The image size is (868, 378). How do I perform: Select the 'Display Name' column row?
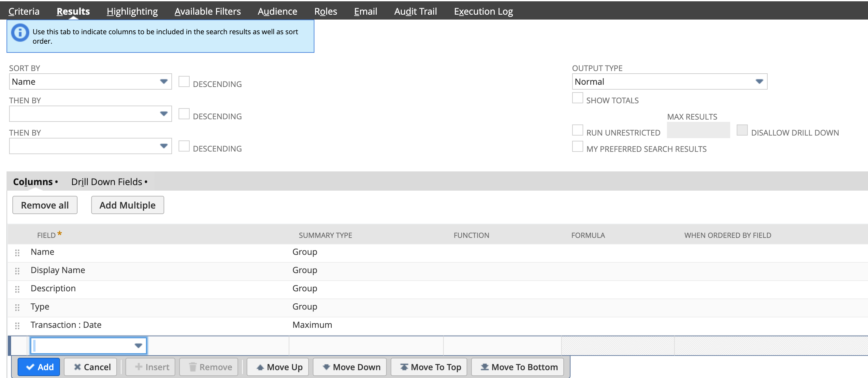437,270
